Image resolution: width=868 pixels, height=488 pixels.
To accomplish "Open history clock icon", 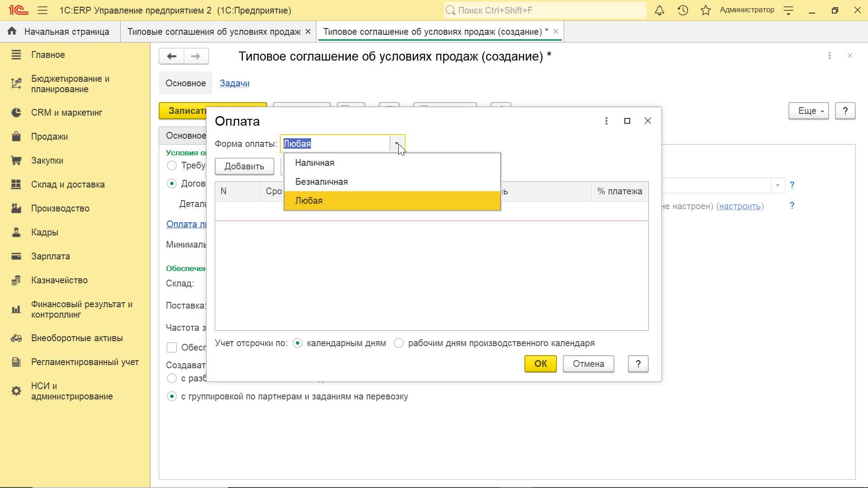I will coord(683,10).
